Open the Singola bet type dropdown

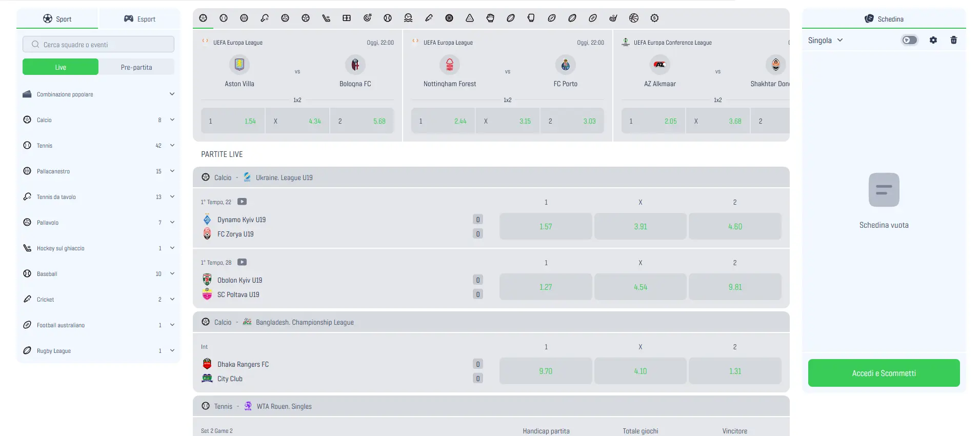[825, 41]
